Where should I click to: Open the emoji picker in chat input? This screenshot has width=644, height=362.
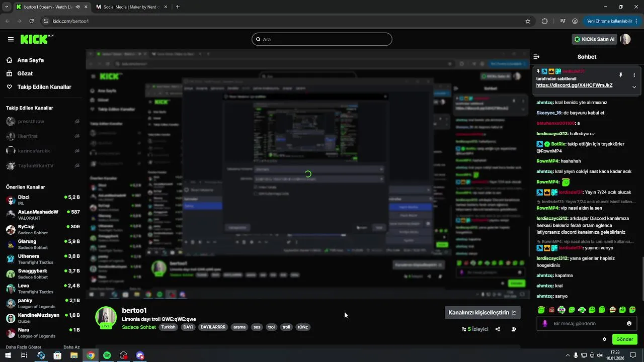[629, 323]
